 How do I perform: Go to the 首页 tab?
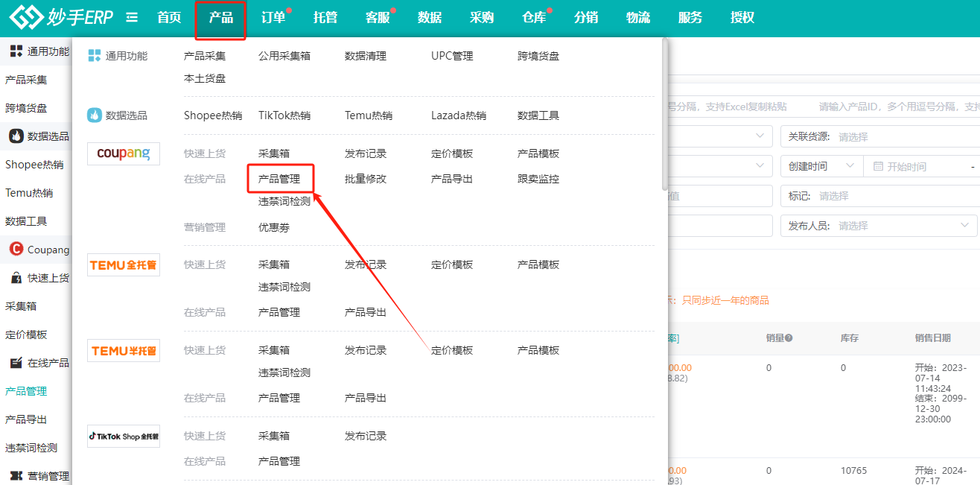(169, 18)
